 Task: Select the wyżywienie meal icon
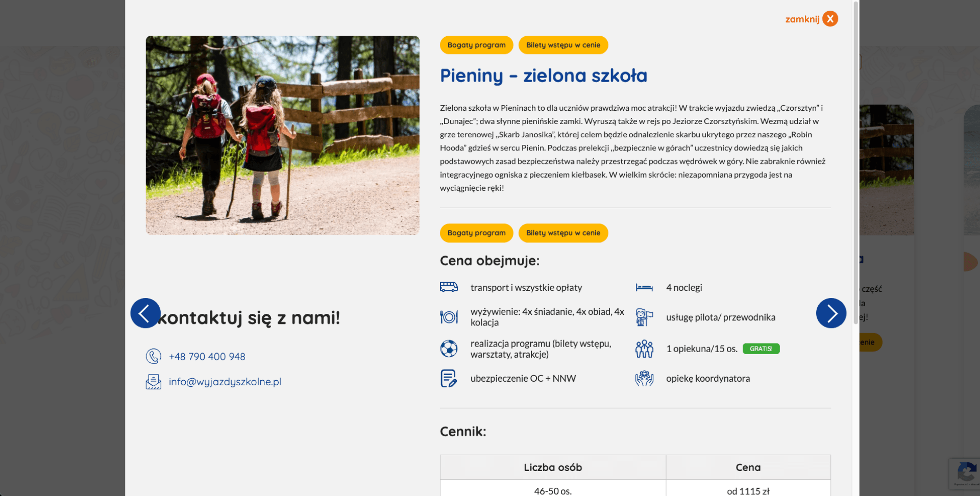(449, 317)
